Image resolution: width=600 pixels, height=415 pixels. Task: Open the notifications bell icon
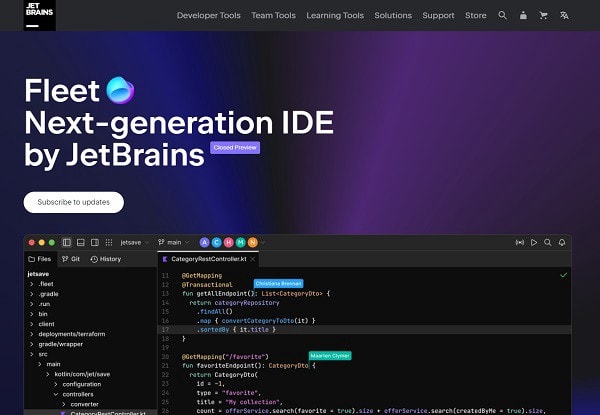[x=562, y=242]
